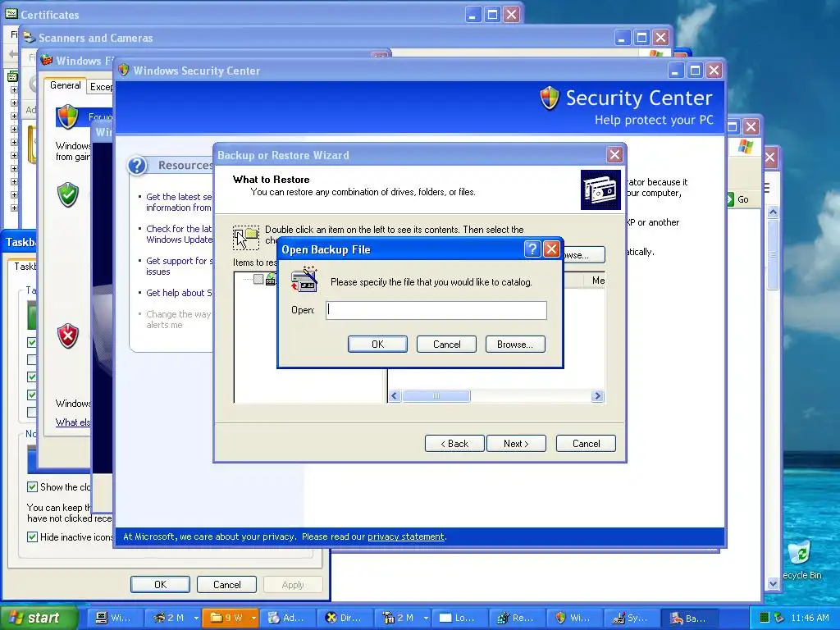
Task: Switch to the Ba... taskbar button
Action: click(689, 618)
